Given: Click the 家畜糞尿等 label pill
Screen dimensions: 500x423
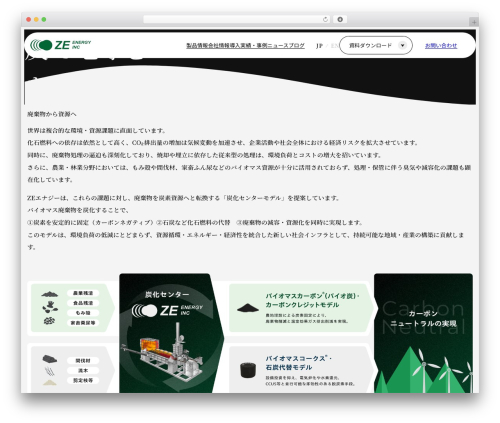Looking at the screenshot, I should tap(83, 323).
